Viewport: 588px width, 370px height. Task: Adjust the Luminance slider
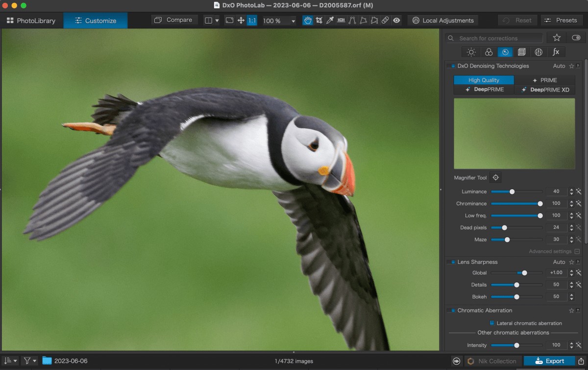[516, 192]
